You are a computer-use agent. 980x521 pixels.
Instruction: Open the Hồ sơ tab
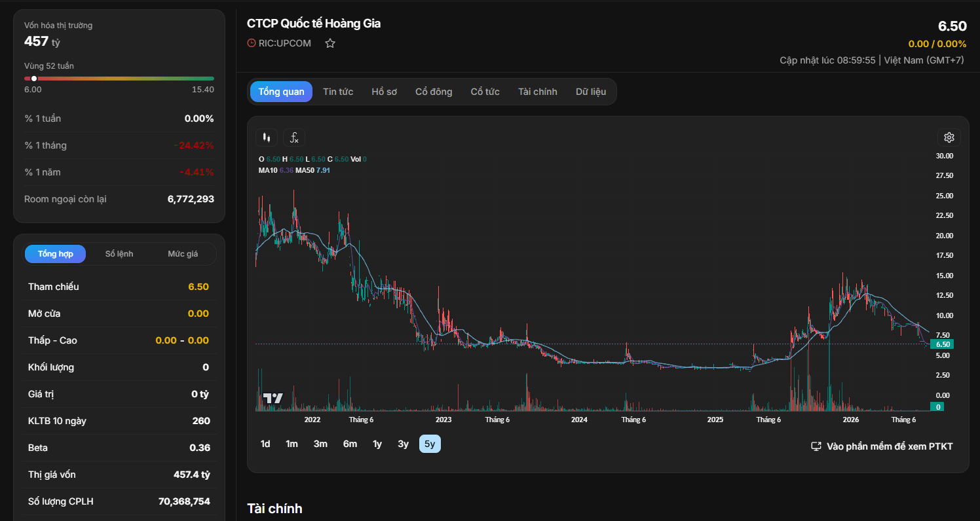(385, 92)
